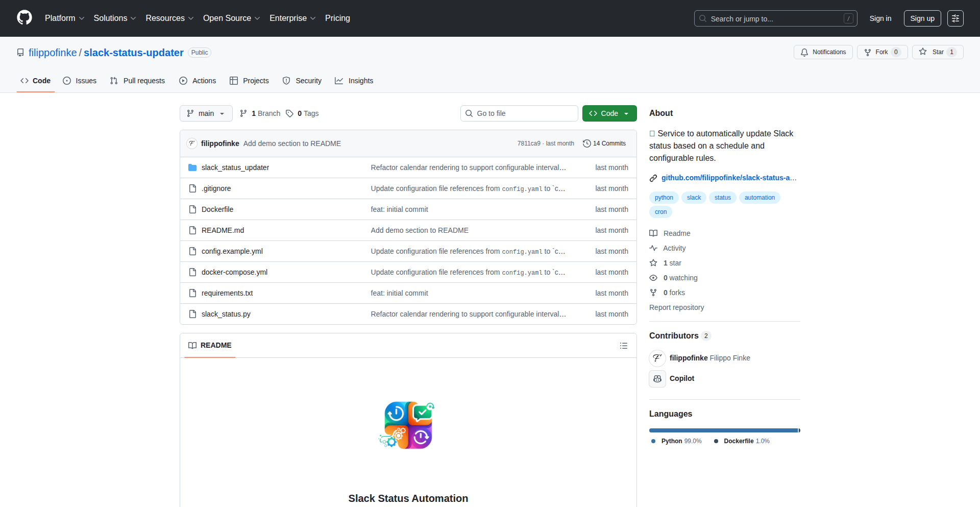The height and width of the screenshot is (507, 980).
Task: Click the Sign up button
Action: pyautogui.click(x=922, y=18)
